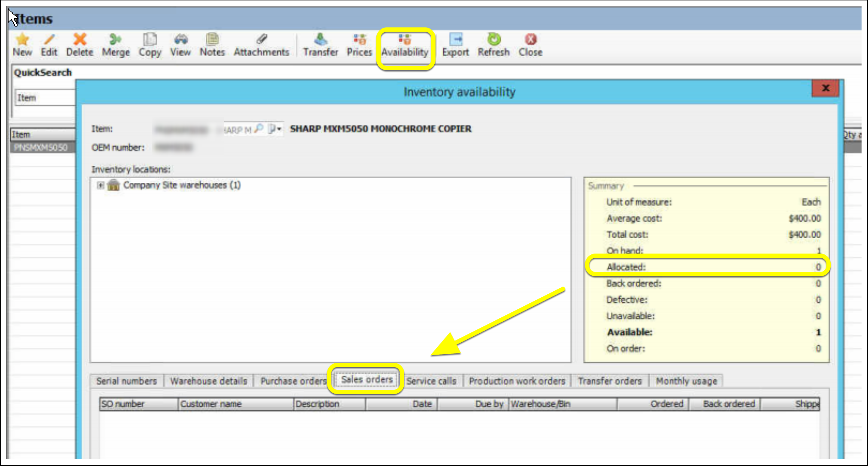Click the Due by column header
The height and width of the screenshot is (466, 868).
(x=473, y=404)
